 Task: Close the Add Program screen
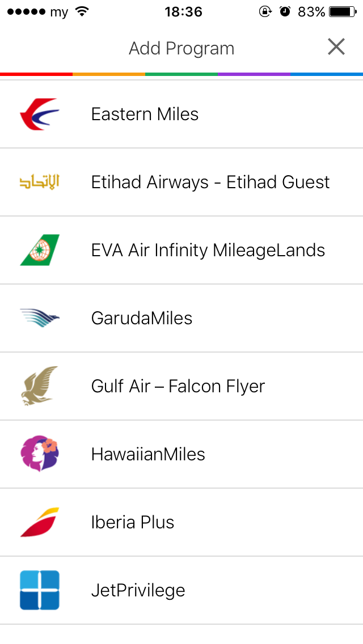pyautogui.click(x=336, y=47)
